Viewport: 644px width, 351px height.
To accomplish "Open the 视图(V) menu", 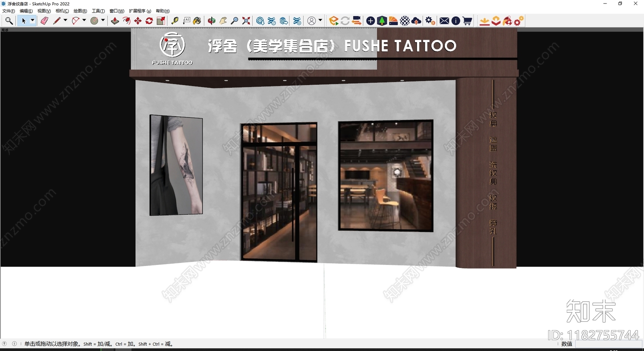I will coord(44,11).
